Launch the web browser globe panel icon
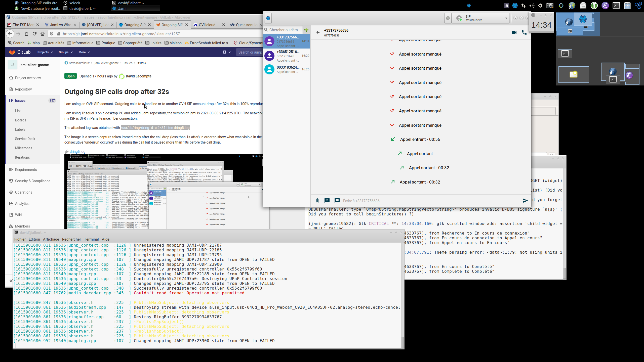Viewport: 644px width, 362px height. [572, 6]
